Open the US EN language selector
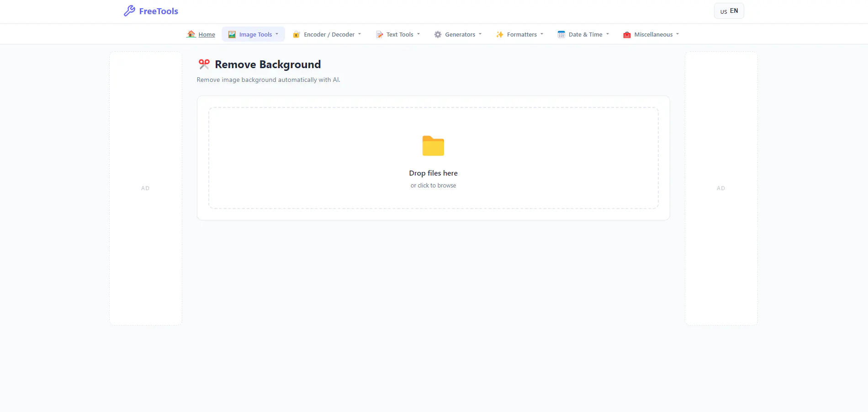 click(729, 11)
